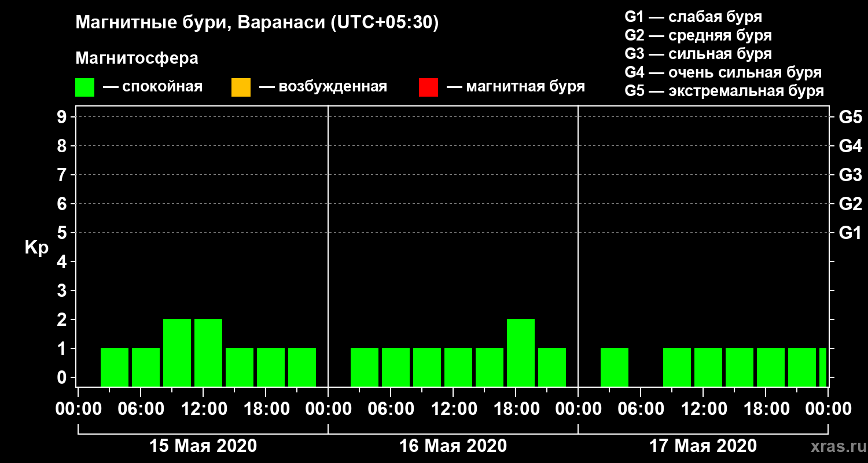868x463 pixels.
Task: Click the right-axis 'G5' label
Action: (850, 117)
